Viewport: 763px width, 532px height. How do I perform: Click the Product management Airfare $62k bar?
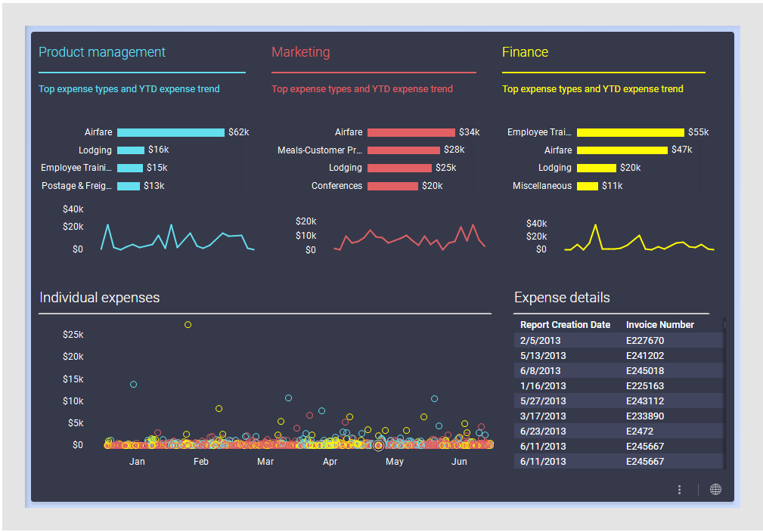pos(170,132)
